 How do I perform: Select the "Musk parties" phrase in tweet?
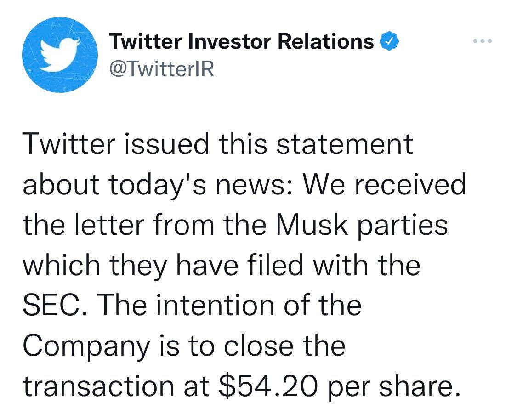tap(362, 225)
